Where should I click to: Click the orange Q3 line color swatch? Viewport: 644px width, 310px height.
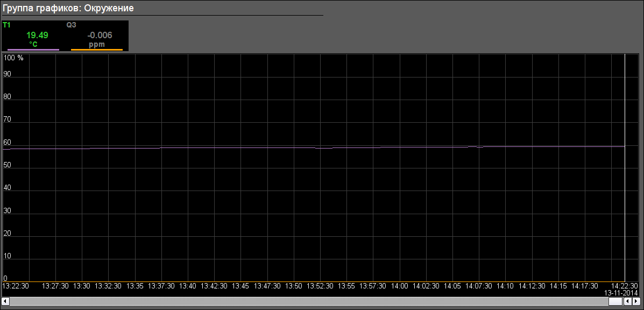tap(97, 50)
